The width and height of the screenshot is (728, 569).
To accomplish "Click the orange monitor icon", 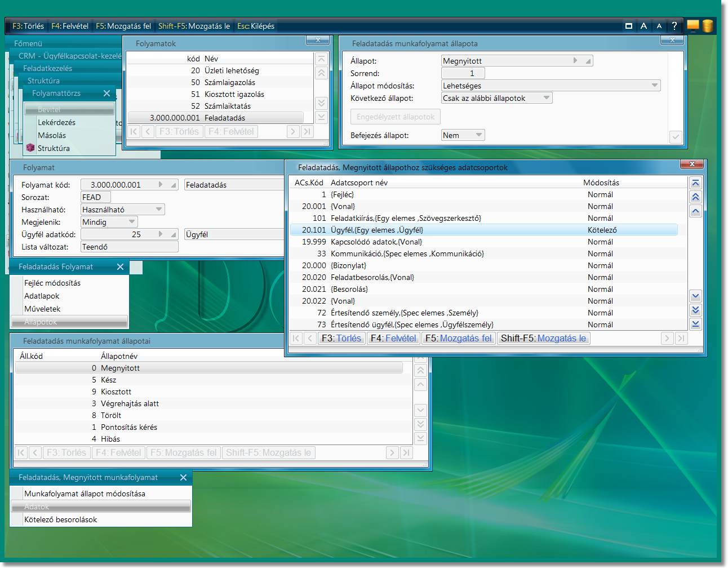I will [693, 26].
